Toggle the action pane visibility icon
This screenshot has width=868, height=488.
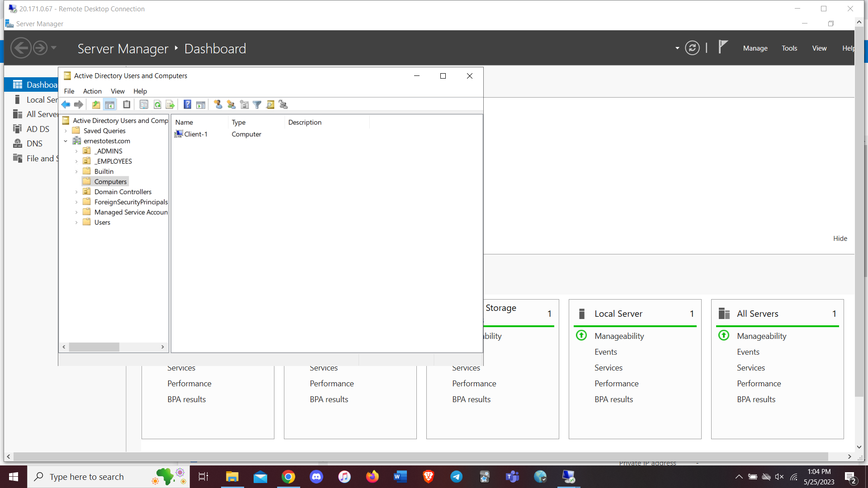201,104
